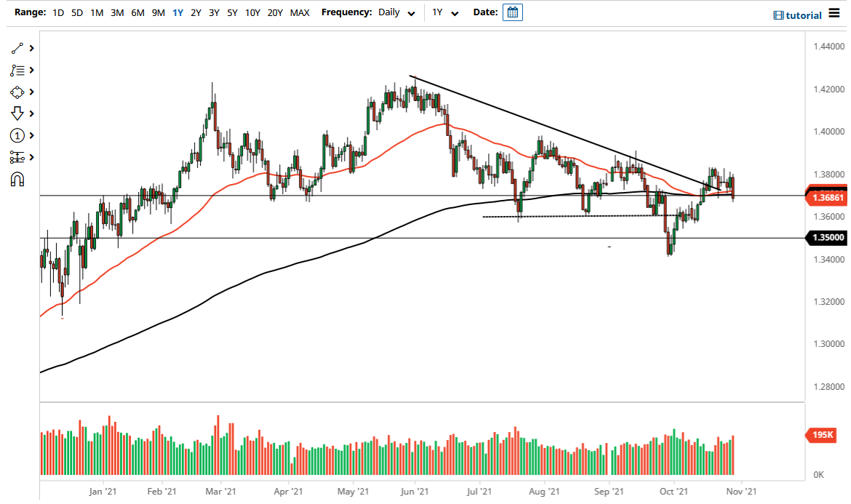The height and width of the screenshot is (504, 851).
Task: Select the trendline drawing tool
Action: (x=16, y=48)
